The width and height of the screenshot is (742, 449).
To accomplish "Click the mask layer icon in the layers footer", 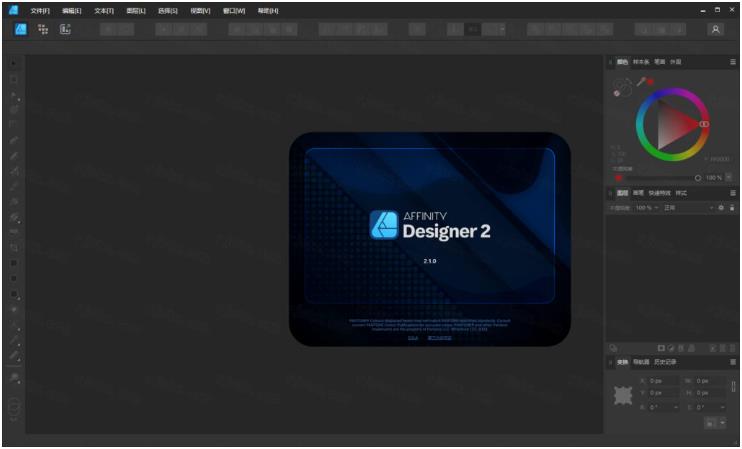I will click(662, 348).
